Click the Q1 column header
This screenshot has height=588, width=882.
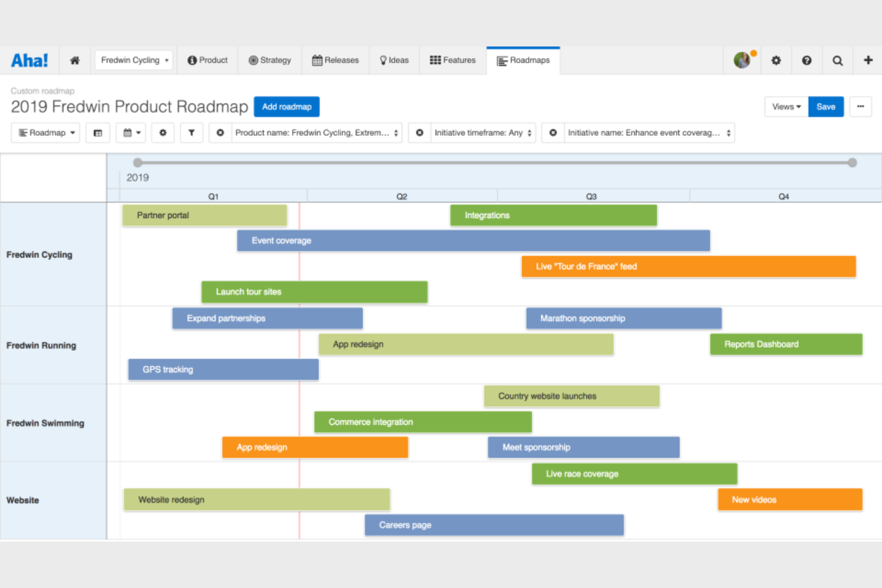point(213,197)
